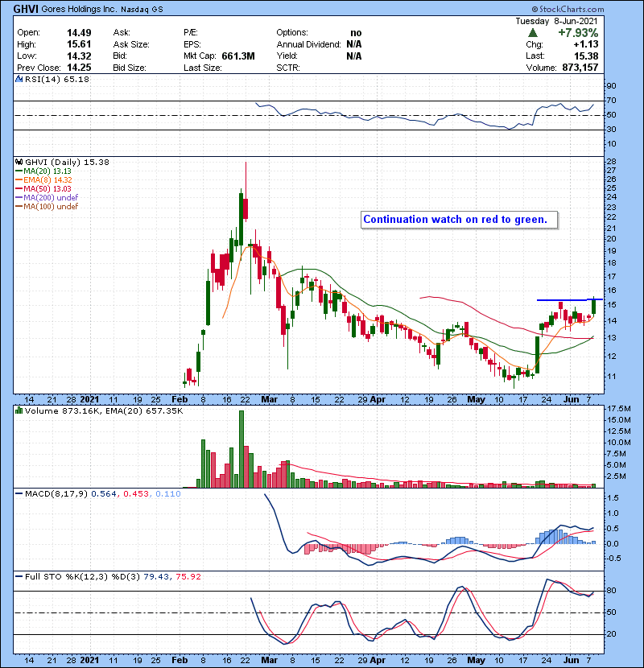Click the GHVI candlestick icon in price legend
This screenshot has width=644, height=668.
[x=19, y=163]
